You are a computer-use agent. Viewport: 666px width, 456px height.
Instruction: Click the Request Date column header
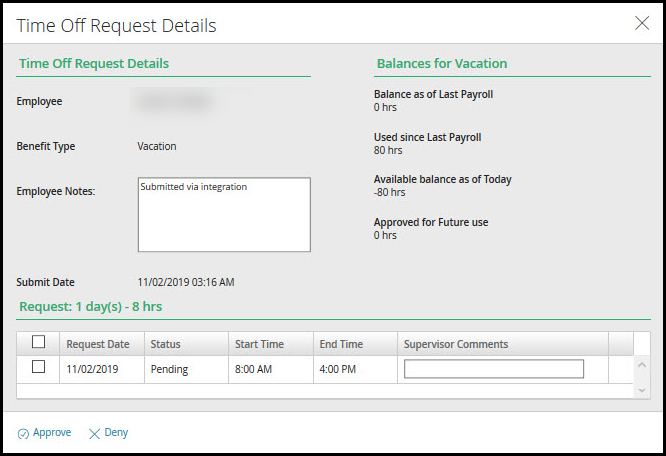pyautogui.click(x=98, y=344)
